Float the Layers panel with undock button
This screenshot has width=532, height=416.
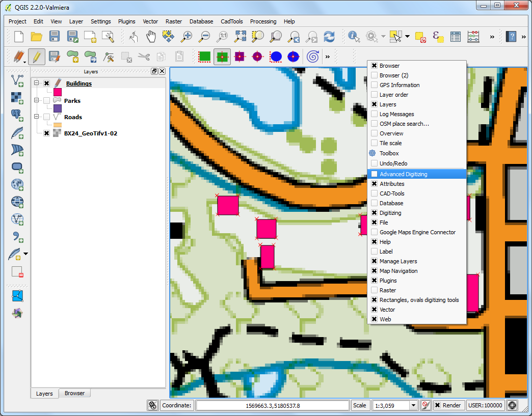pyautogui.click(x=154, y=71)
